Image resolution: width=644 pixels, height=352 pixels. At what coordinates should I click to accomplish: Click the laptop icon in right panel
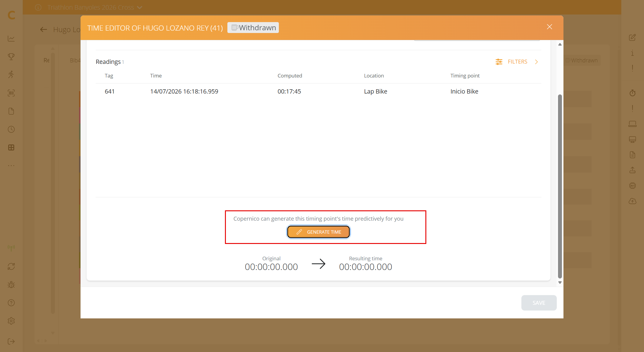coord(632,124)
